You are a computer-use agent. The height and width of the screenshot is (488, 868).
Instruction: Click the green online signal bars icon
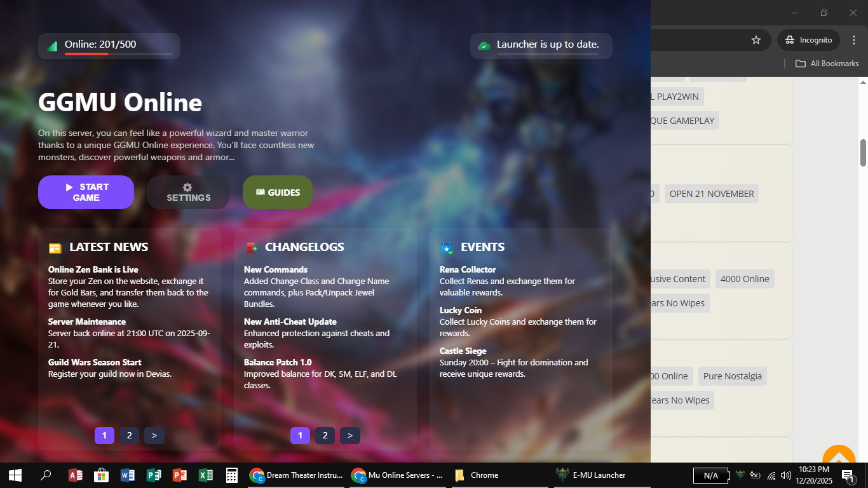click(x=52, y=46)
